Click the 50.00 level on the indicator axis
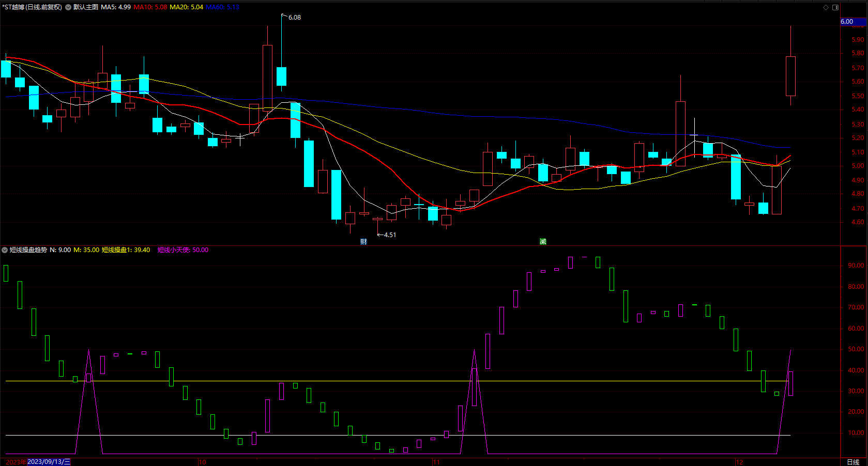Viewport: 868px width, 466px height. [x=856, y=349]
